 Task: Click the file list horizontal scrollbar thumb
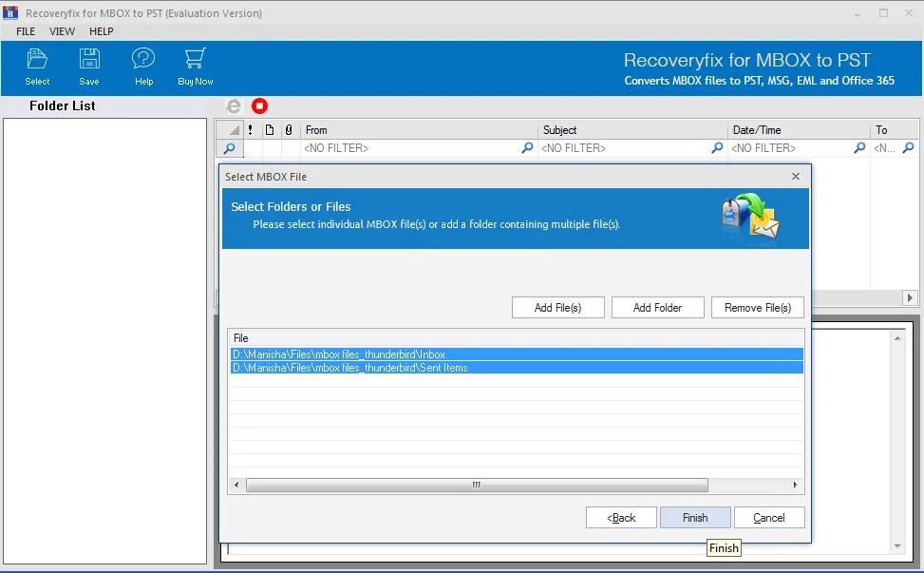tap(477, 486)
